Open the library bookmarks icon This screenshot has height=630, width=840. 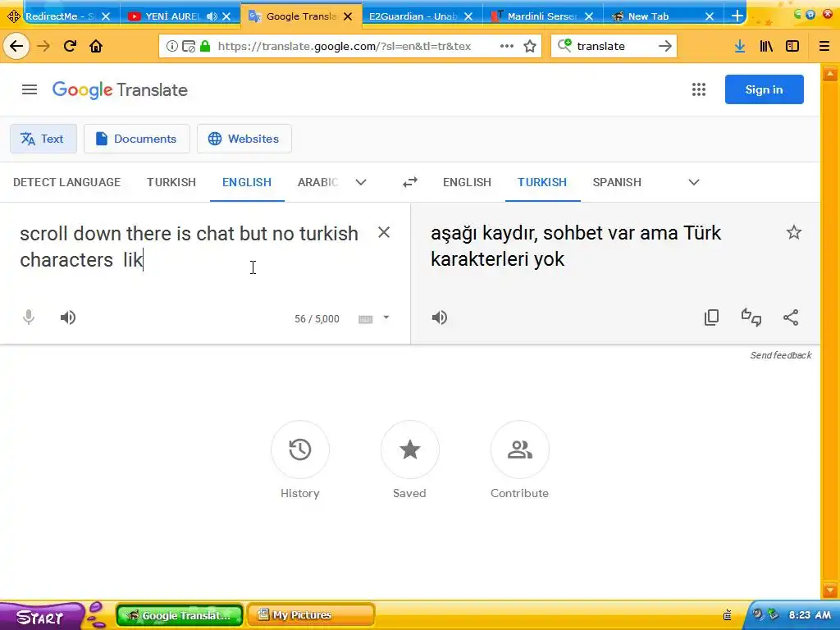[x=766, y=47]
